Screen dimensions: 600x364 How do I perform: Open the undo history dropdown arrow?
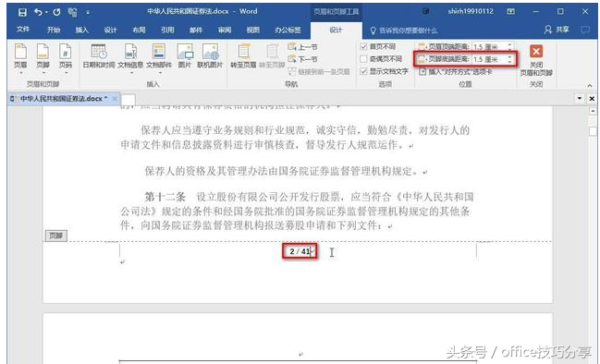pyautogui.click(x=46, y=13)
